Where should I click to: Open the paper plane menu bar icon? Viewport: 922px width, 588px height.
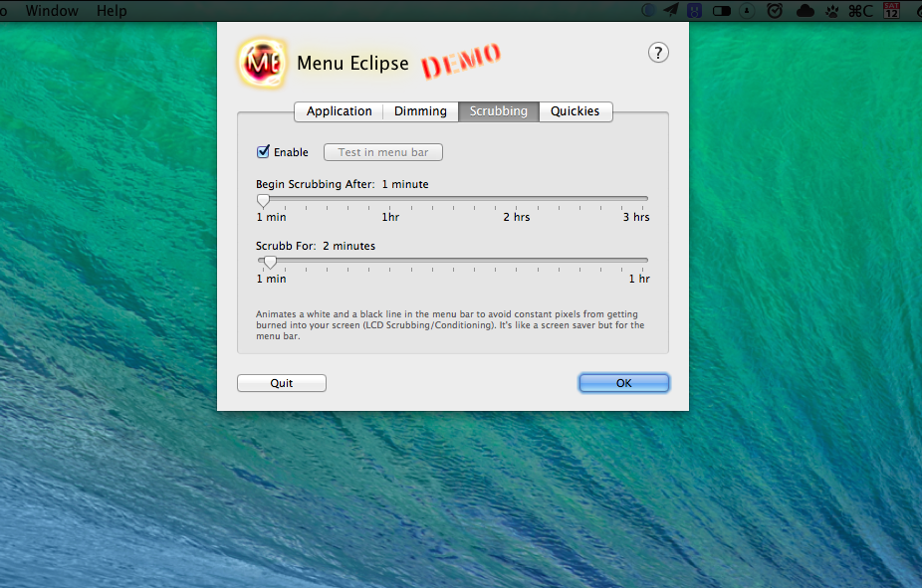coord(671,10)
